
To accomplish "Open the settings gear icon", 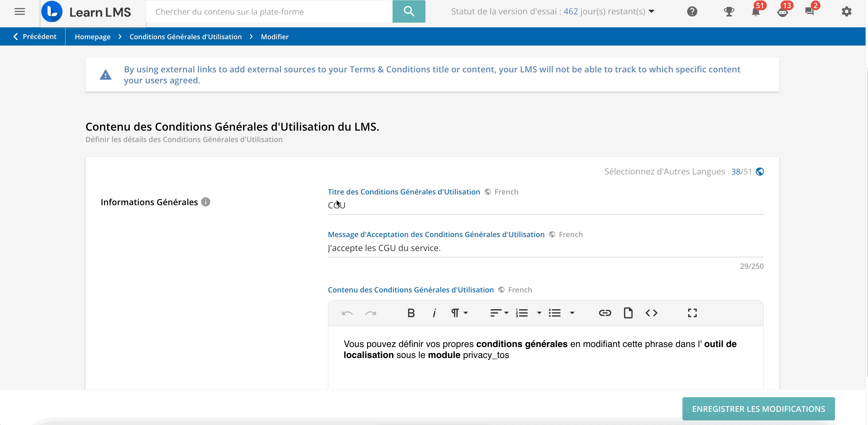I will click(847, 11).
